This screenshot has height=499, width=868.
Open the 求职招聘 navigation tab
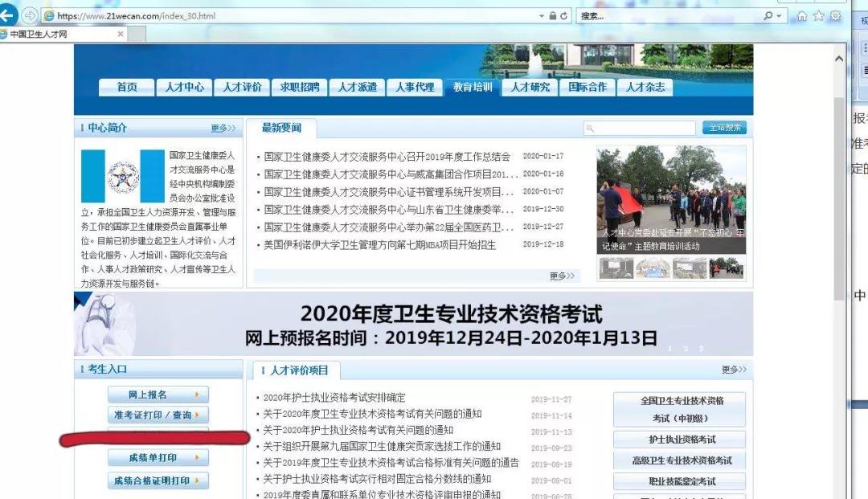tap(300, 88)
